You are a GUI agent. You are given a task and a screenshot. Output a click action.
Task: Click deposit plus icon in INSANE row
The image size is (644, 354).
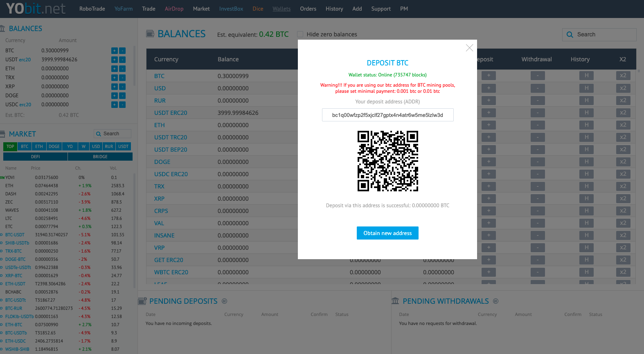(x=489, y=235)
